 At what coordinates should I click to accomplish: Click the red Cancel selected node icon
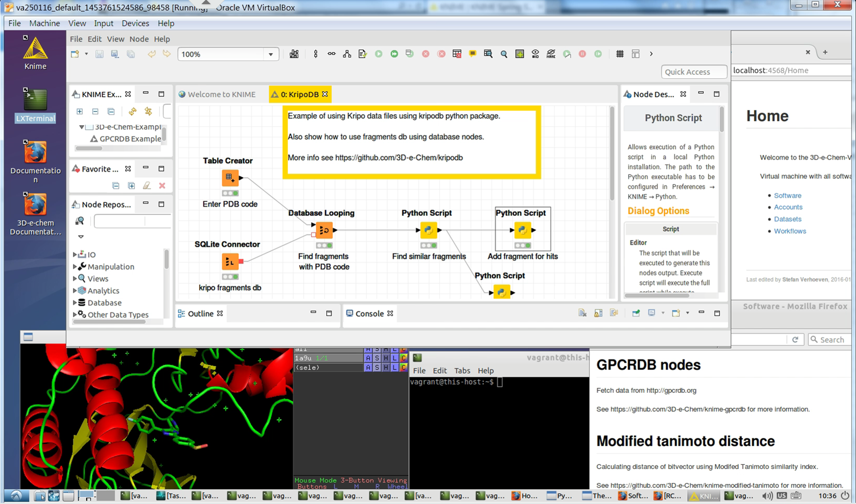425,54
